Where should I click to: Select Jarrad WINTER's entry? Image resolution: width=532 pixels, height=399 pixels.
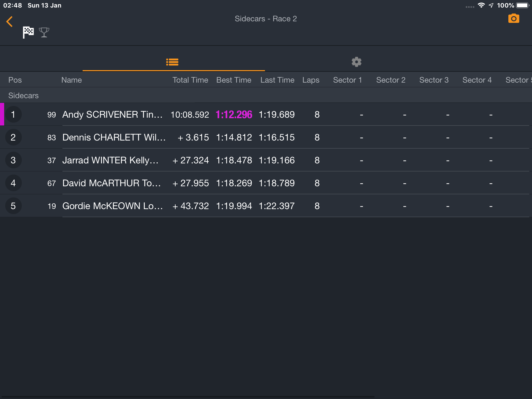coord(266,160)
